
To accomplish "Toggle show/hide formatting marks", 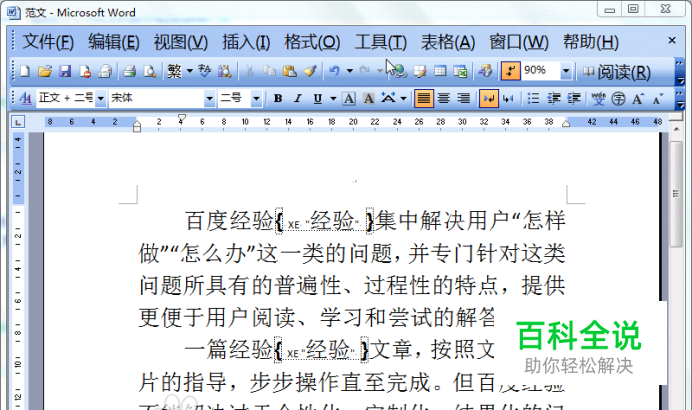I will [x=511, y=71].
